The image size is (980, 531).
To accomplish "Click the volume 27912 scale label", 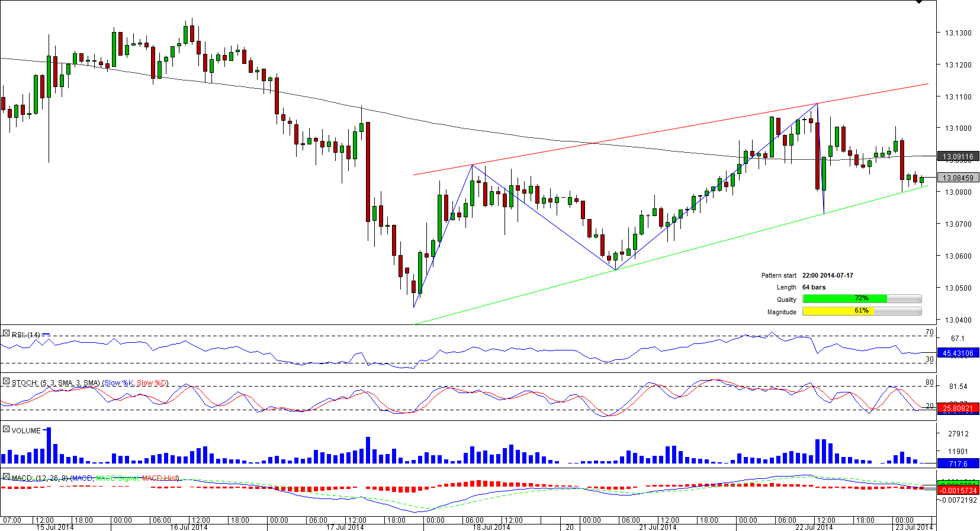I will pyautogui.click(x=958, y=434).
